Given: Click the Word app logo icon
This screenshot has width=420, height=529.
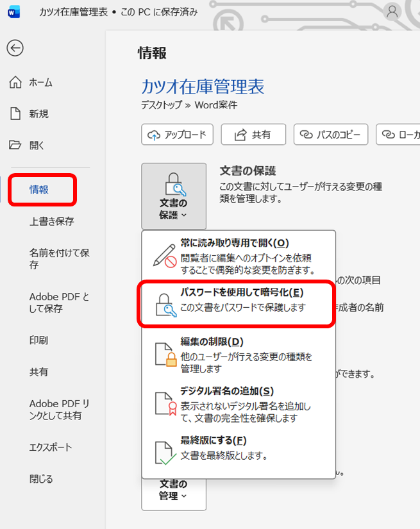Looking at the screenshot, I should tap(13, 12).
